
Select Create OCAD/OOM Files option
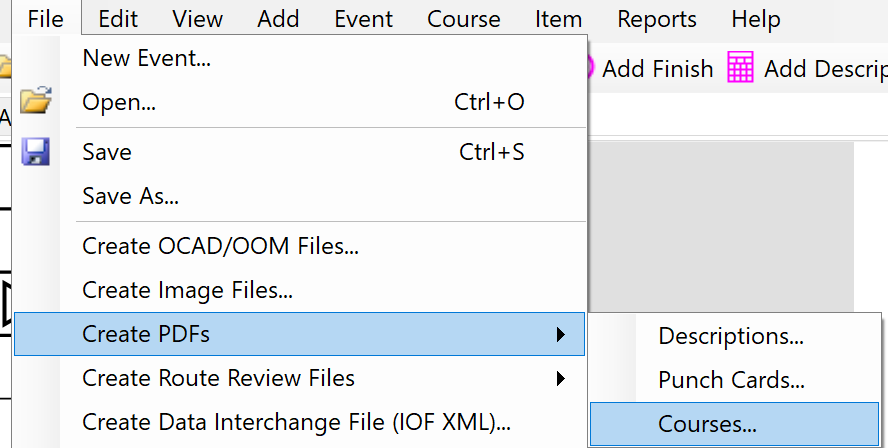coord(220,246)
